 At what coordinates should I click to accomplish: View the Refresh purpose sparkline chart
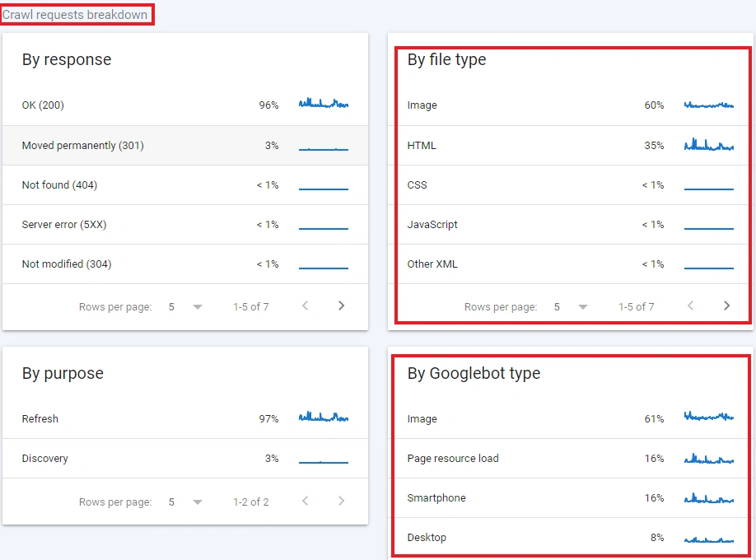(x=324, y=418)
